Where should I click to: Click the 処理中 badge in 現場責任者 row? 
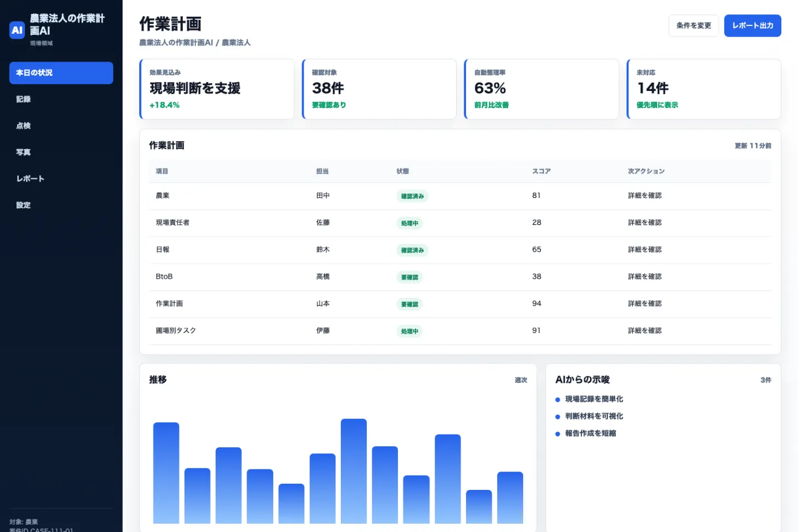pos(410,223)
